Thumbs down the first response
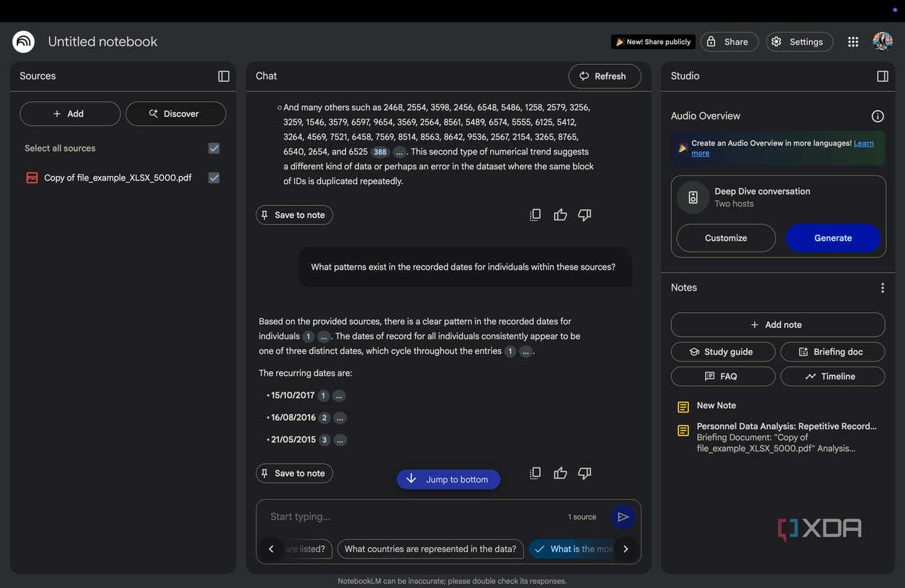Viewport: 905px width, 588px height. click(x=584, y=215)
